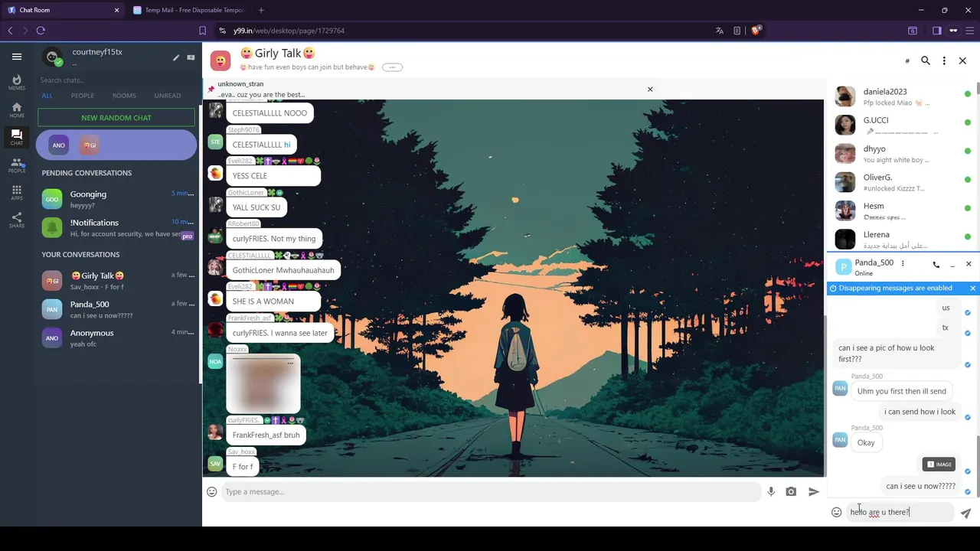Click the ANO quick chat bubble
Image resolution: width=980 pixels, height=551 pixels.
point(59,145)
